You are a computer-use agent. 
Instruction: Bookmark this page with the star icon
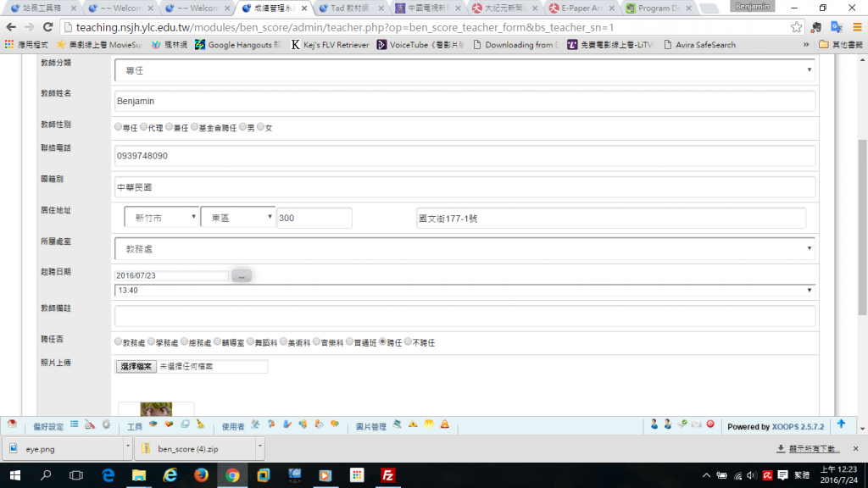(x=796, y=27)
